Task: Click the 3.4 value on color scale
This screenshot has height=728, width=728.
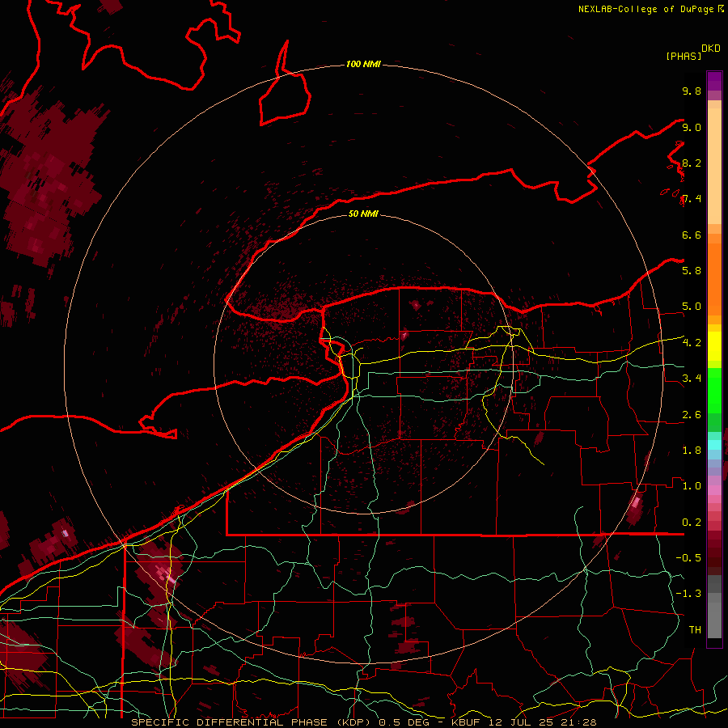Action: point(692,378)
